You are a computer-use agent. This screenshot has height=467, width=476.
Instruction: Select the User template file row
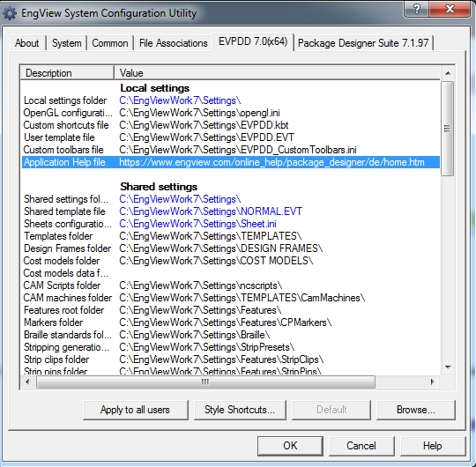click(230, 137)
